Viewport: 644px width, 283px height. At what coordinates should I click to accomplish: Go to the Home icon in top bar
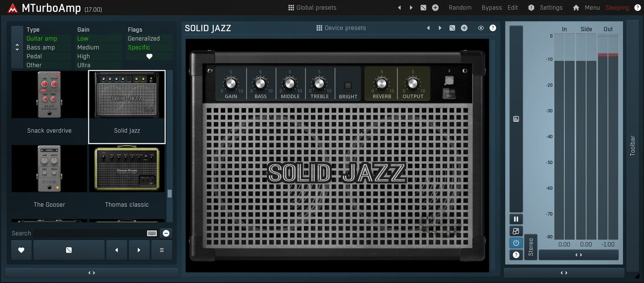click(x=576, y=8)
